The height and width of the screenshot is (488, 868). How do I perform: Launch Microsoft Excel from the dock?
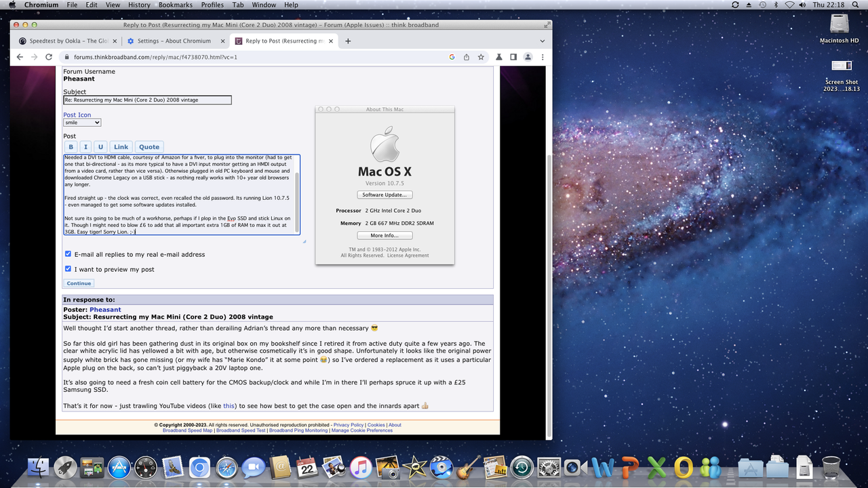pos(656,467)
